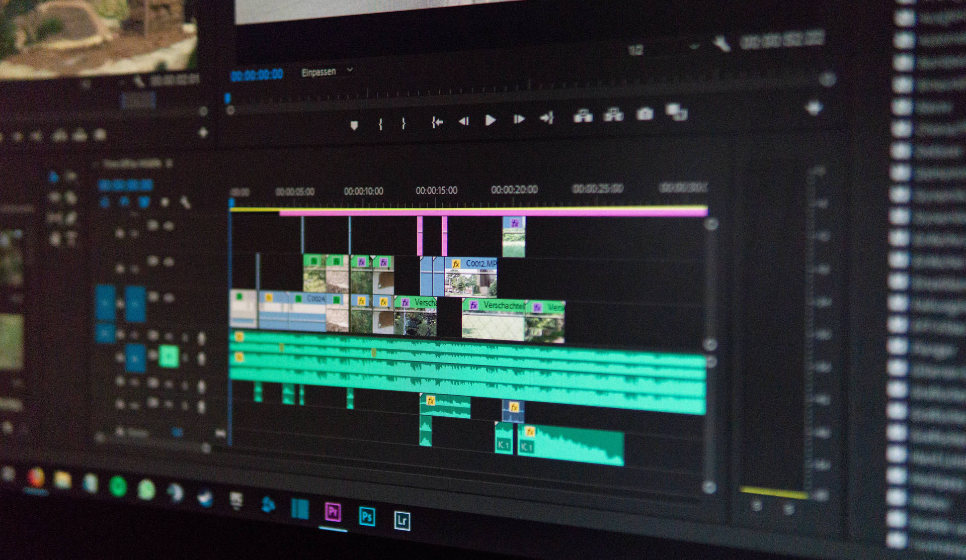The height and width of the screenshot is (560, 966).
Task: Click the 00:00:15:00 timecode marker
Action: click(x=432, y=190)
